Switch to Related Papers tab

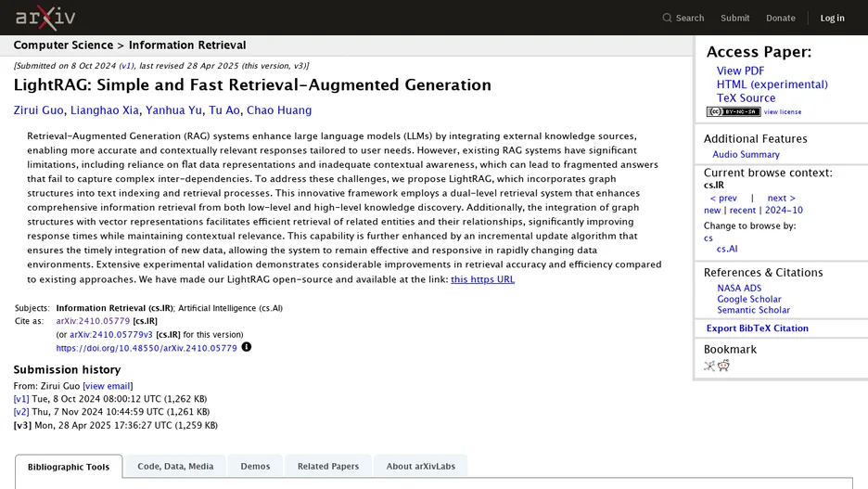[x=328, y=467]
